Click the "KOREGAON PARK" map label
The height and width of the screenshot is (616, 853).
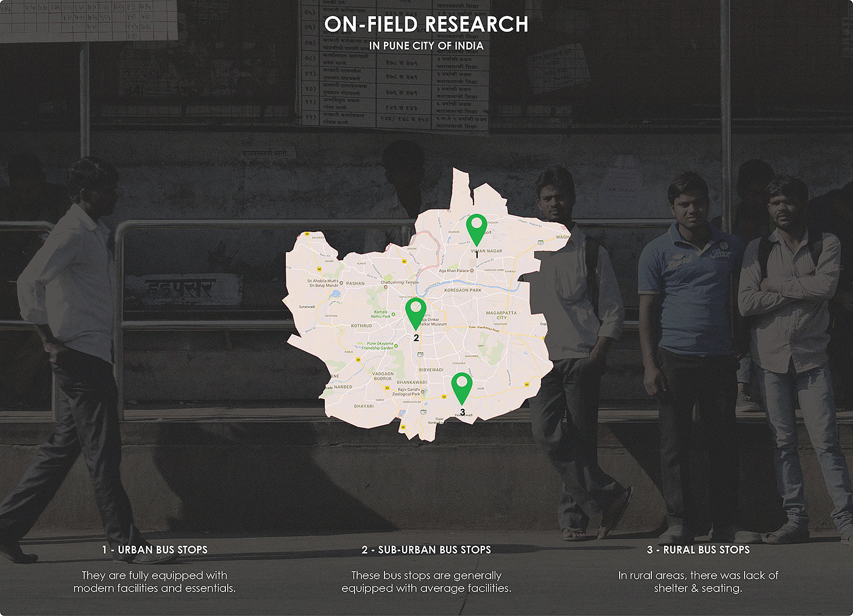coord(463,291)
